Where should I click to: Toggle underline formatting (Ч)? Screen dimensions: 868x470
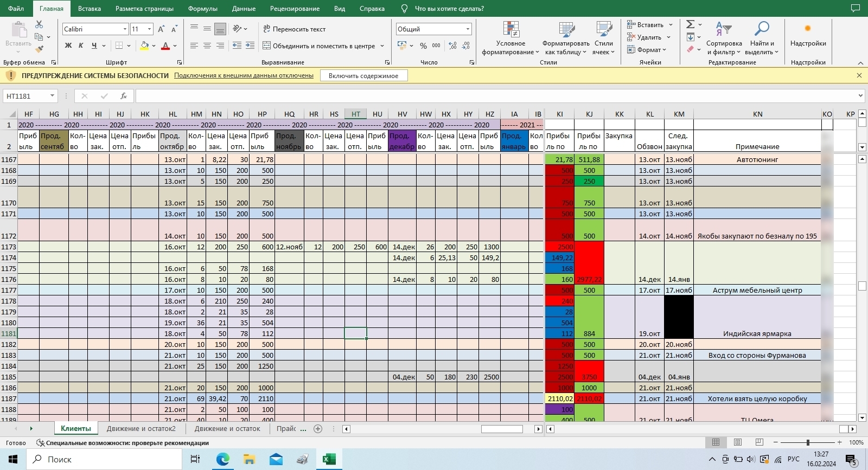click(94, 46)
